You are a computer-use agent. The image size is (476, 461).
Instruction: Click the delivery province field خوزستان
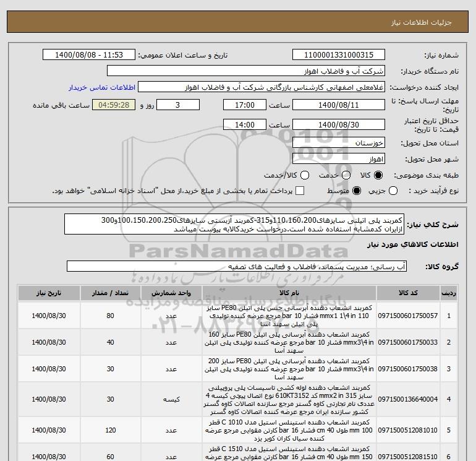click(x=339, y=143)
